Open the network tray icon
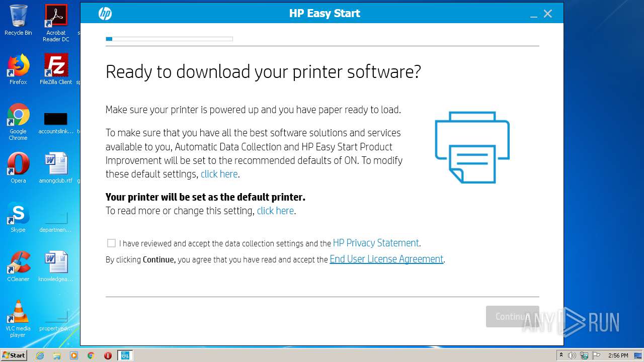This screenshot has height=362, width=644. (585, 355)
